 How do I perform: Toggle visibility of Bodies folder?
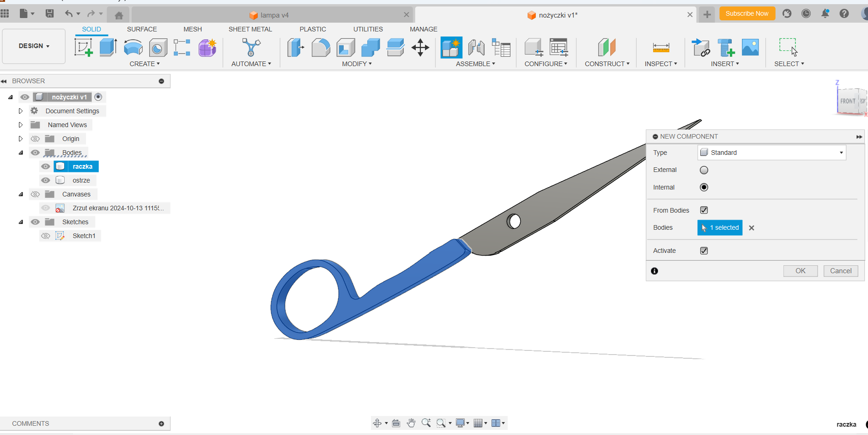35,153
